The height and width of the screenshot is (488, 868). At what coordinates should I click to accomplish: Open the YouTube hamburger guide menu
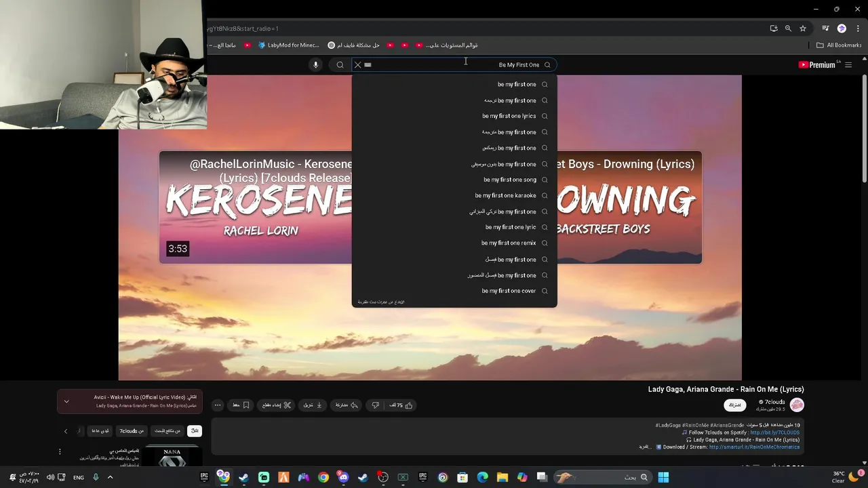tap(848, 65)
